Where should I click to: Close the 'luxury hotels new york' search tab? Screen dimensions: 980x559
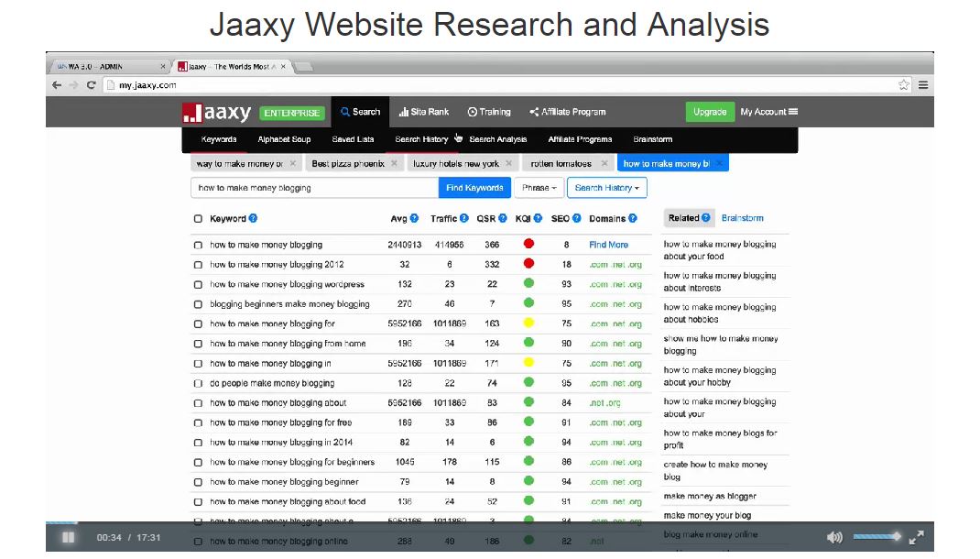click(x=508, y=163)
